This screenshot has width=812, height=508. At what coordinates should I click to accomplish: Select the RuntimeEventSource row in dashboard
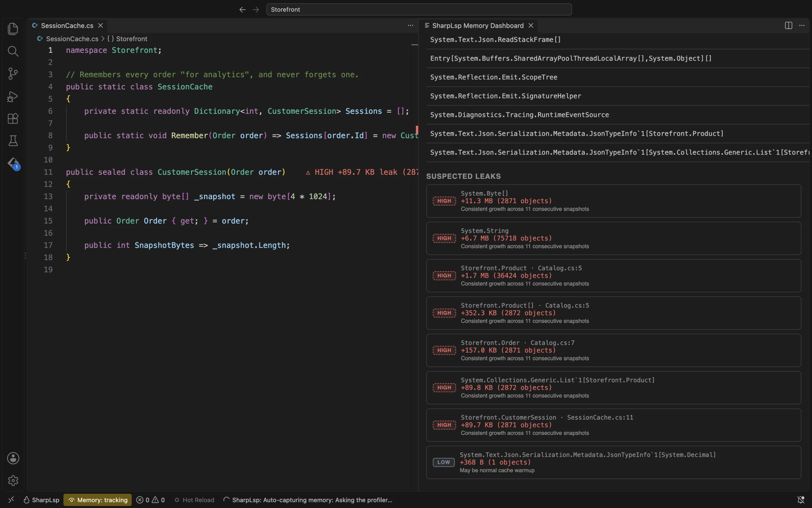coord(617,115)
